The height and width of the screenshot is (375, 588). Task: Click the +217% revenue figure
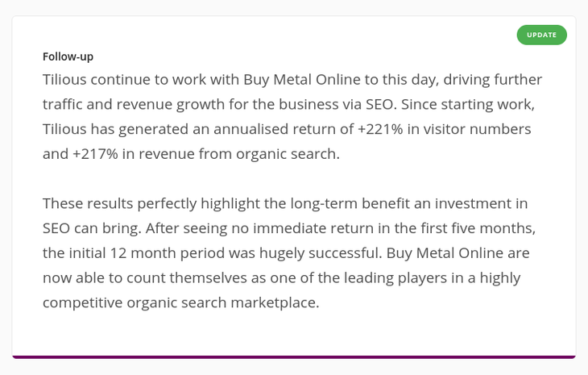(95, 154)
